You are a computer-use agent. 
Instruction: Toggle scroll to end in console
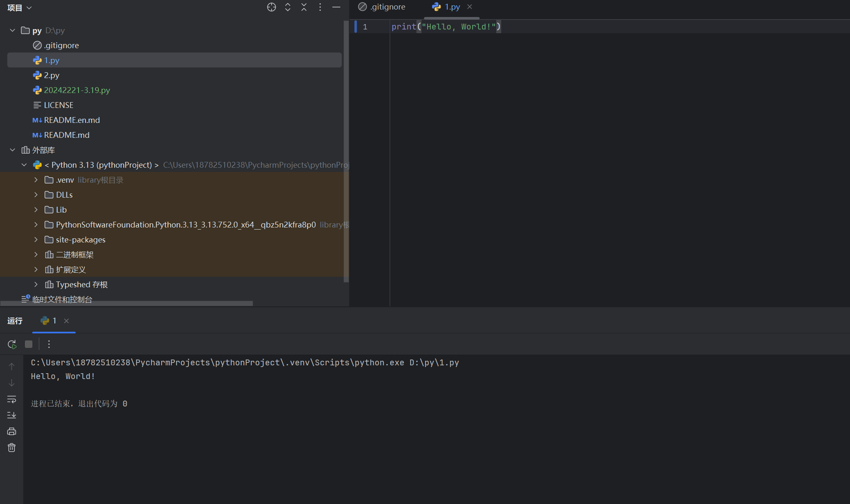pos(12,415)
